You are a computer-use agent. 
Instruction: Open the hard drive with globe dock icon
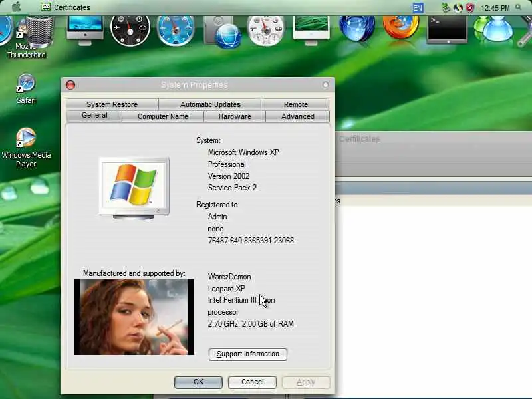223,31
